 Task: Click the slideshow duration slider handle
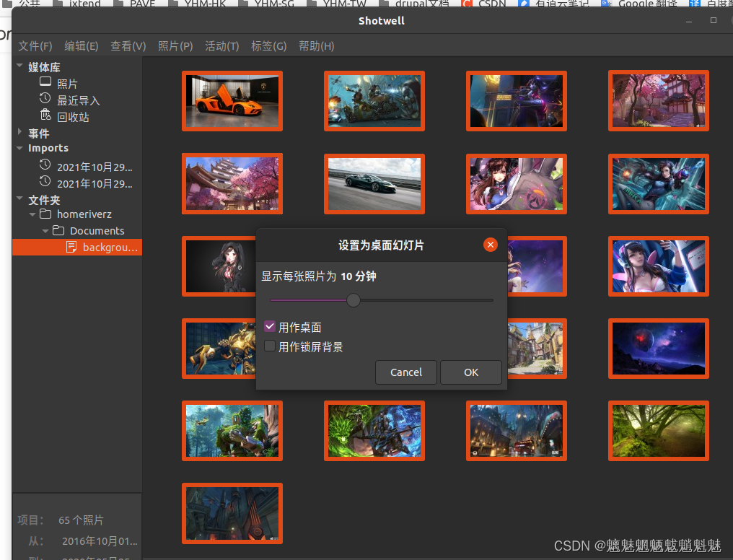(354, 300)
